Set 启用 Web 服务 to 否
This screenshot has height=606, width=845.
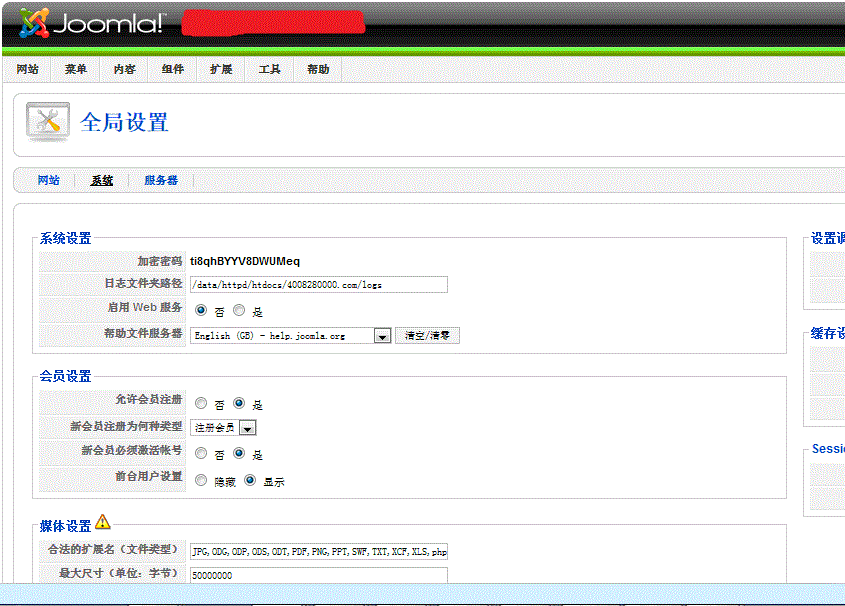tap(201, 310)
